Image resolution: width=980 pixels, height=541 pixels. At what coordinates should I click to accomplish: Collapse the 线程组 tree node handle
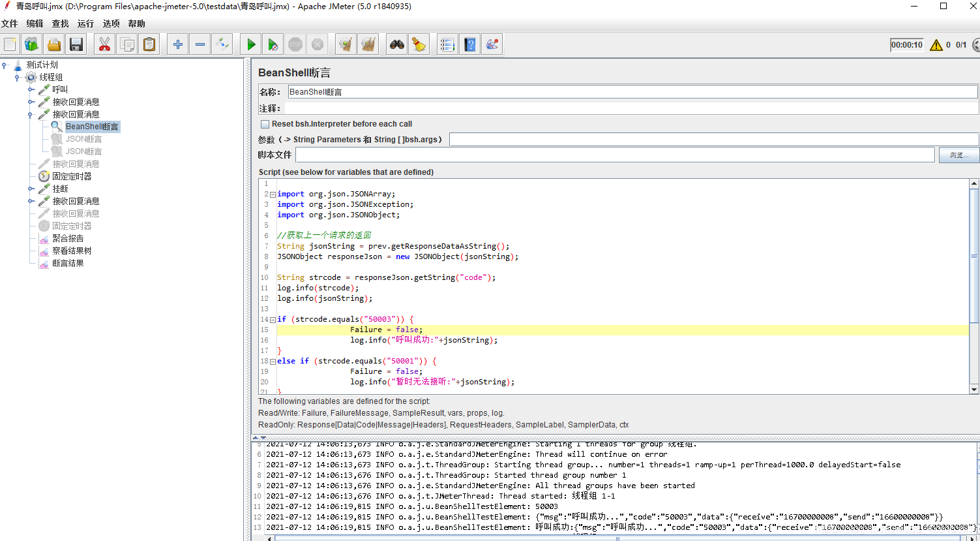[x=18, y=77]
